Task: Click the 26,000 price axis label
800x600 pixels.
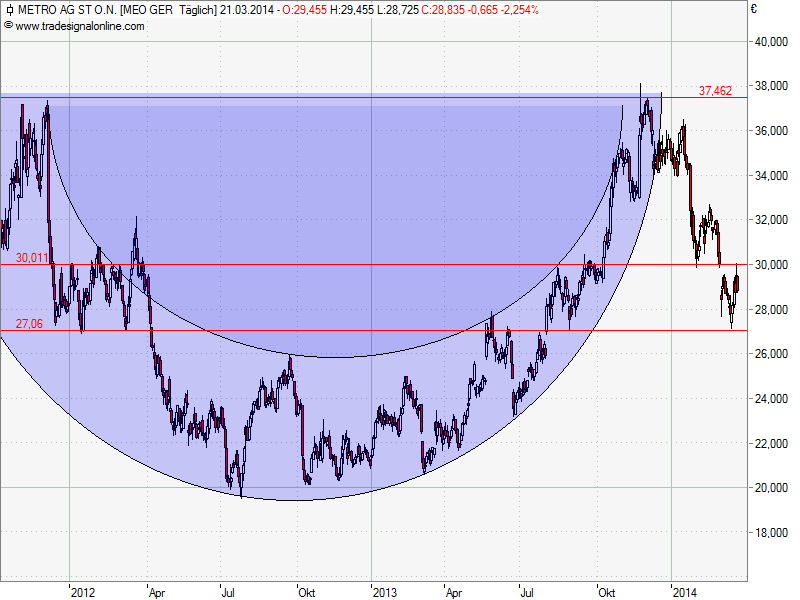Action: point(773,354)
